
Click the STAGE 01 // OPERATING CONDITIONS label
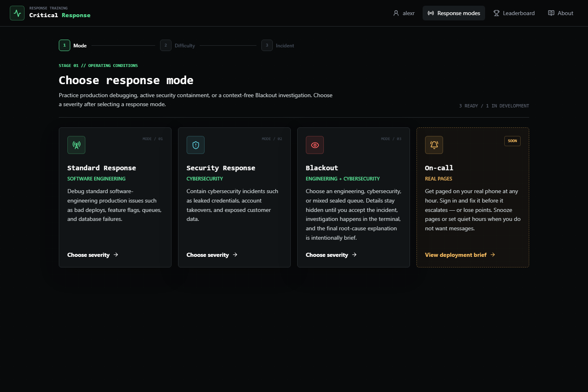tap(98, 65)
